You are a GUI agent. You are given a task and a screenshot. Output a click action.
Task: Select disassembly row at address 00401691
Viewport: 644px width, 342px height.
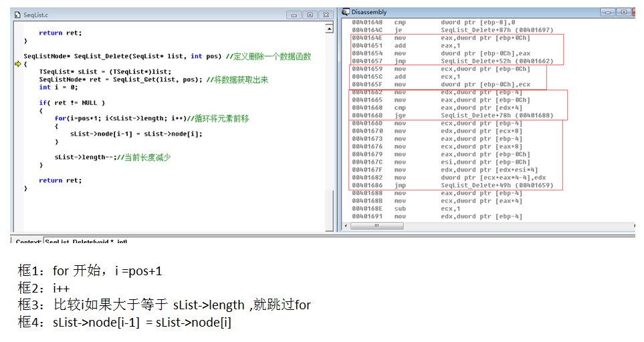pyautogui.click(x=437, y=217)
